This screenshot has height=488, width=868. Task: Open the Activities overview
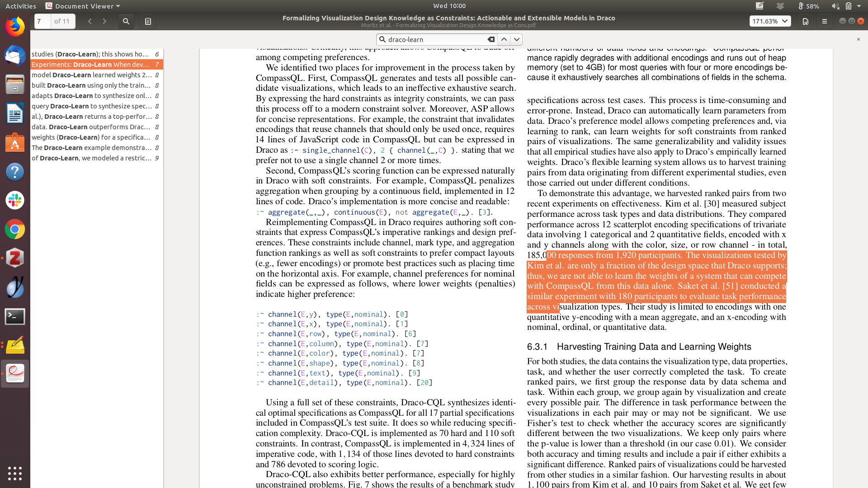pyautogui.click(x=21, y=6)
